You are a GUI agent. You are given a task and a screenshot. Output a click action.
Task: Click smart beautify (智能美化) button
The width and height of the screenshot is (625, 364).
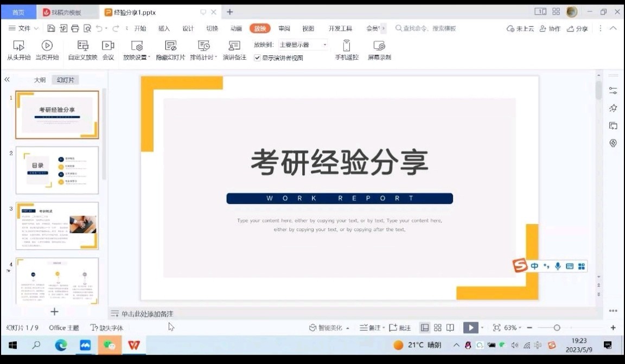point(329,328)
